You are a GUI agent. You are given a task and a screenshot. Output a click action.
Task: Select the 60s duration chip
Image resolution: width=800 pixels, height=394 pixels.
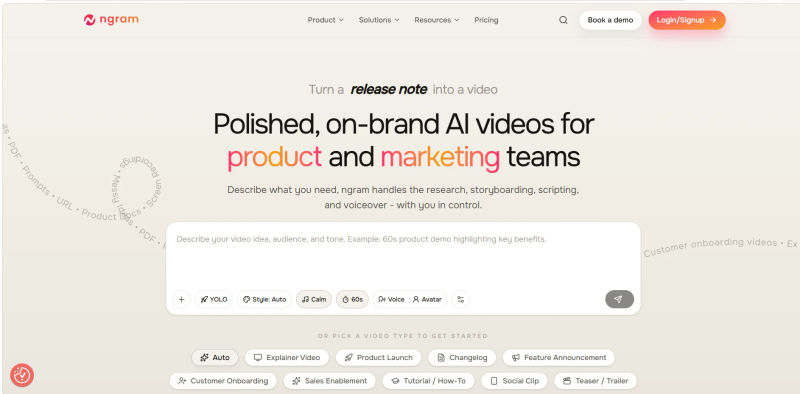pyautogui.click(x=352, y=300)
